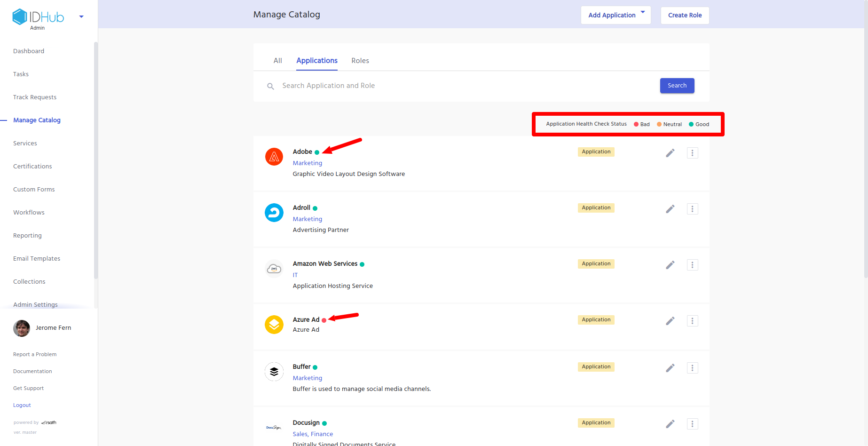
Task: Click the edit pencil icon for Adobe
Action: click(x=670, y=153)
